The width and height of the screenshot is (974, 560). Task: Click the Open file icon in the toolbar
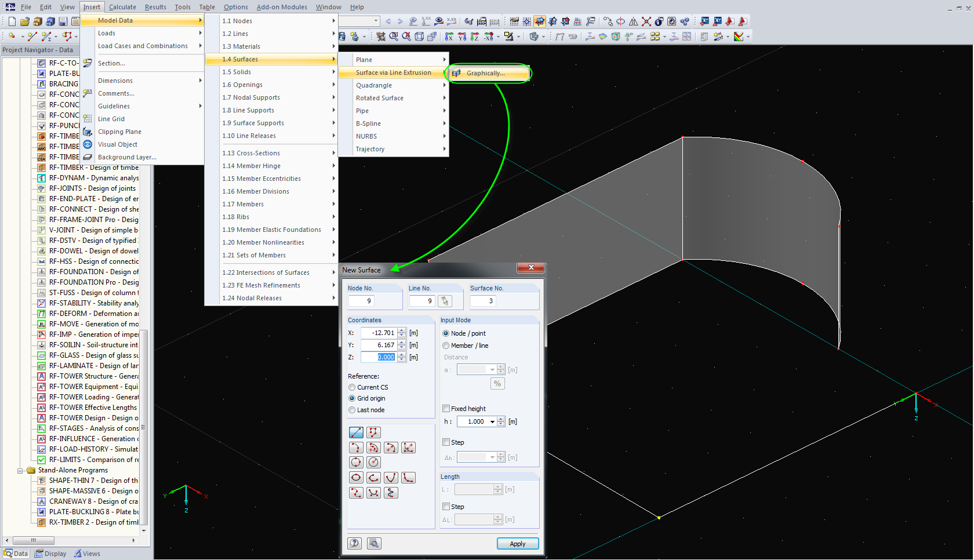pos(24,21)
